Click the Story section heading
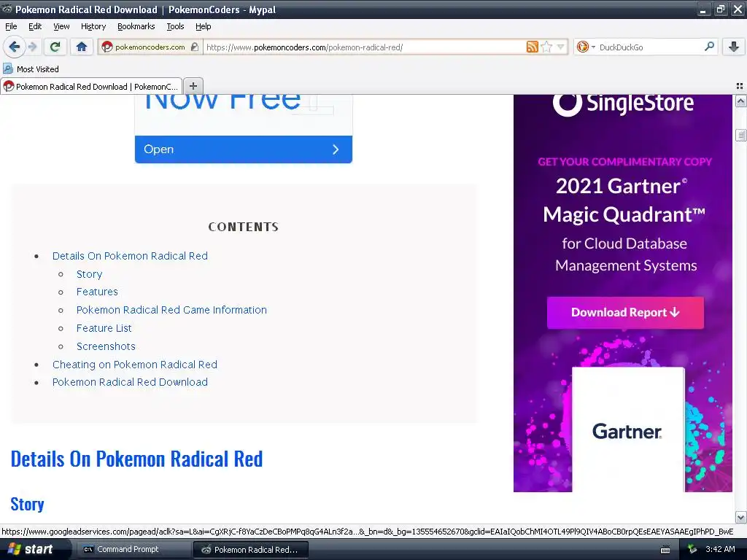747x560 pixels. [x=27, y=504]
